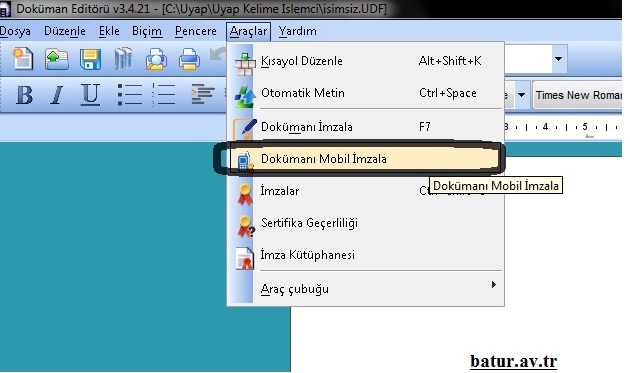Expand the top toolbar combo box arrow
This screenshot has width=630, height=373.
pyautogui.click(x=558, y=59)
